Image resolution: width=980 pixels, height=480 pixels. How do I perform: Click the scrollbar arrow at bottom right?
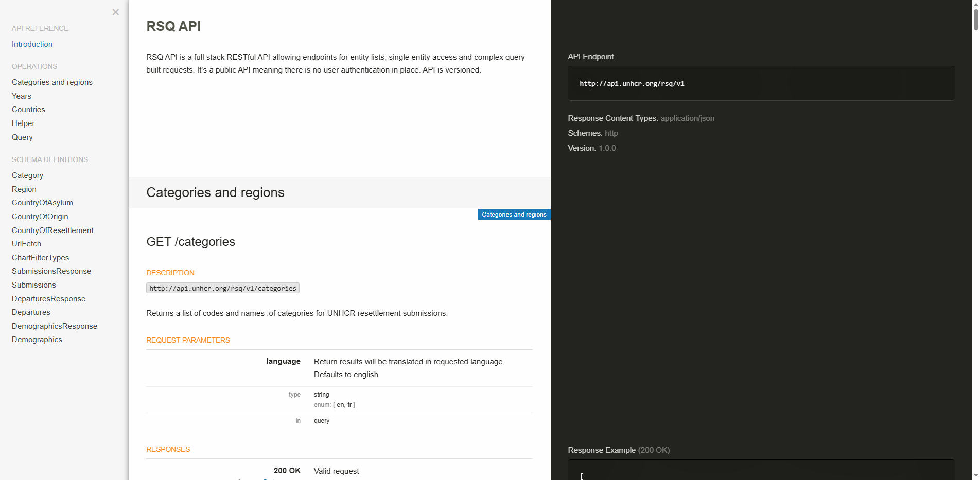976,475
